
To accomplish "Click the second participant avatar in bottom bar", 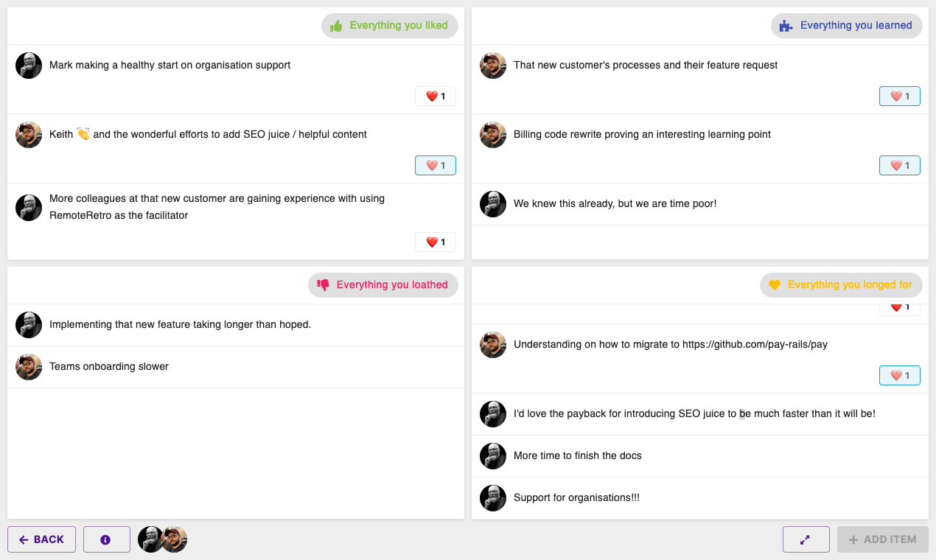I will coord(175,539).
